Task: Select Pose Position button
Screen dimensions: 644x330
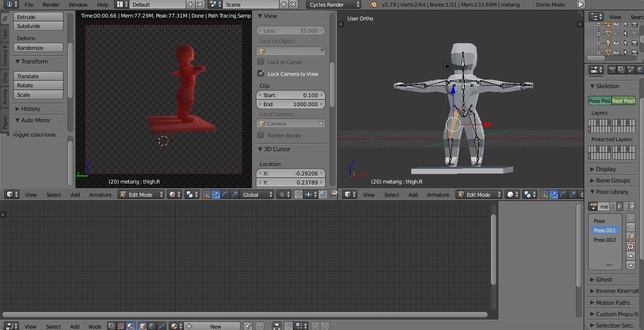Action: (599, 101)
